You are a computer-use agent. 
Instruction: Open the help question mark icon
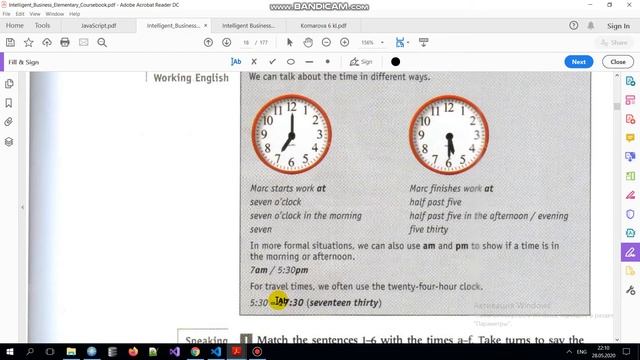point(573,25)
